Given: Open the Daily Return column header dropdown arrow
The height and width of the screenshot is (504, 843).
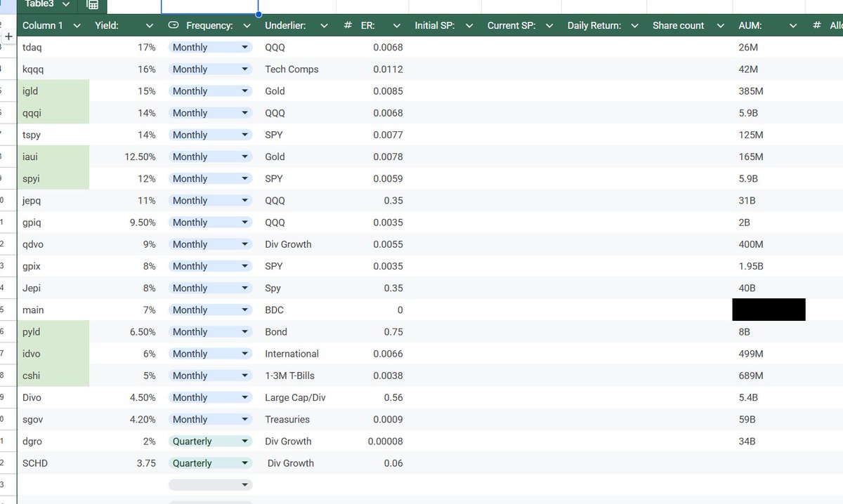Looking at the screenshot, I should click(634, 26).
